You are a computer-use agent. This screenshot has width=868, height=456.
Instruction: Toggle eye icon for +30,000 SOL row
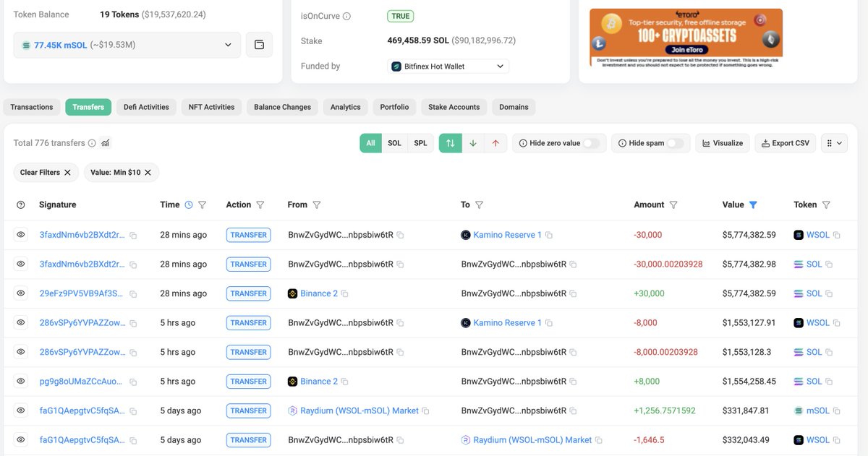pyautogui.click(x=21, y=293)
